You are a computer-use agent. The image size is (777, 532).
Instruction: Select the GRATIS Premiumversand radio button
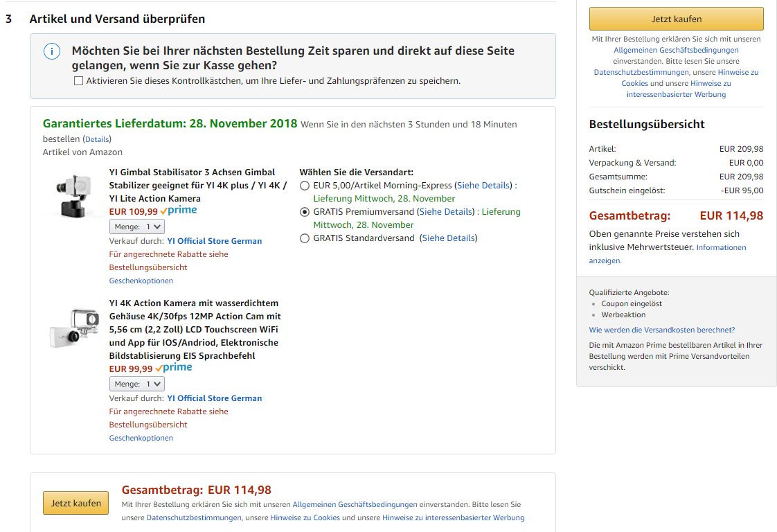tap(305, 212)
